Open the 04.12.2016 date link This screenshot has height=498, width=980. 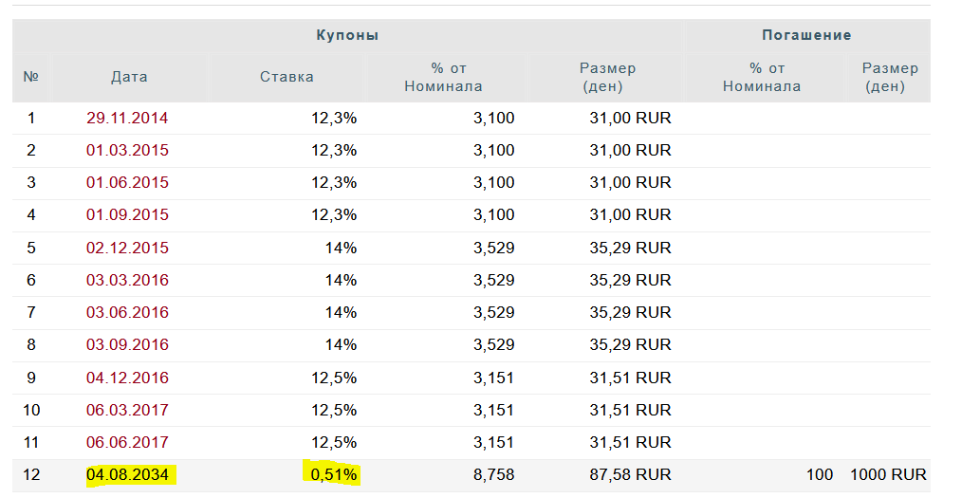[x=127, y=378]
